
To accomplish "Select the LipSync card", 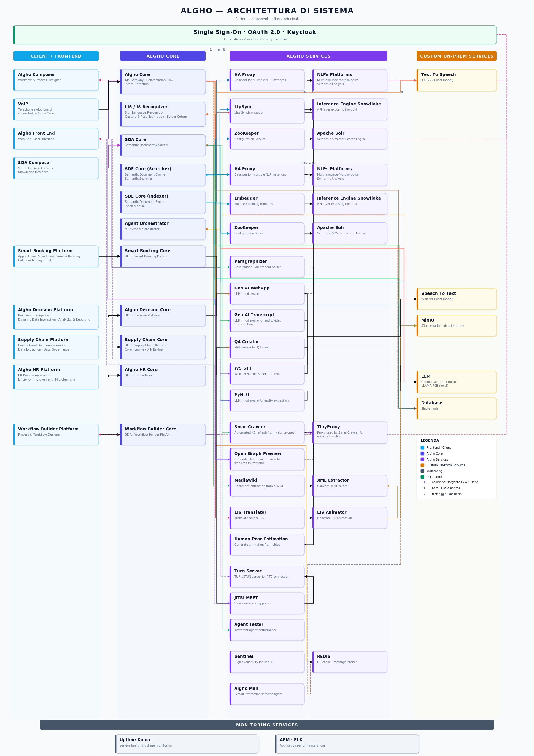I will pyautogui.click(x=267, y=113).
